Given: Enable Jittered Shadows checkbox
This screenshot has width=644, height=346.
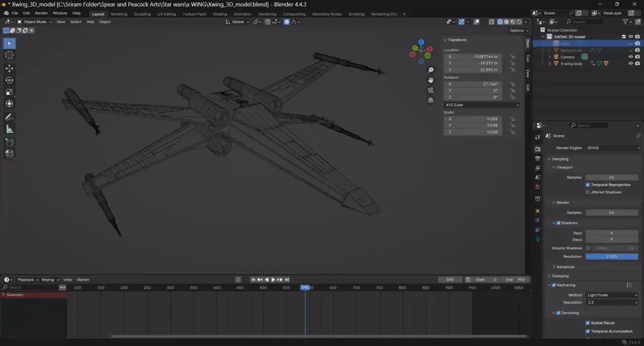Looking at the screenshot, I should [x=588, y=192].
